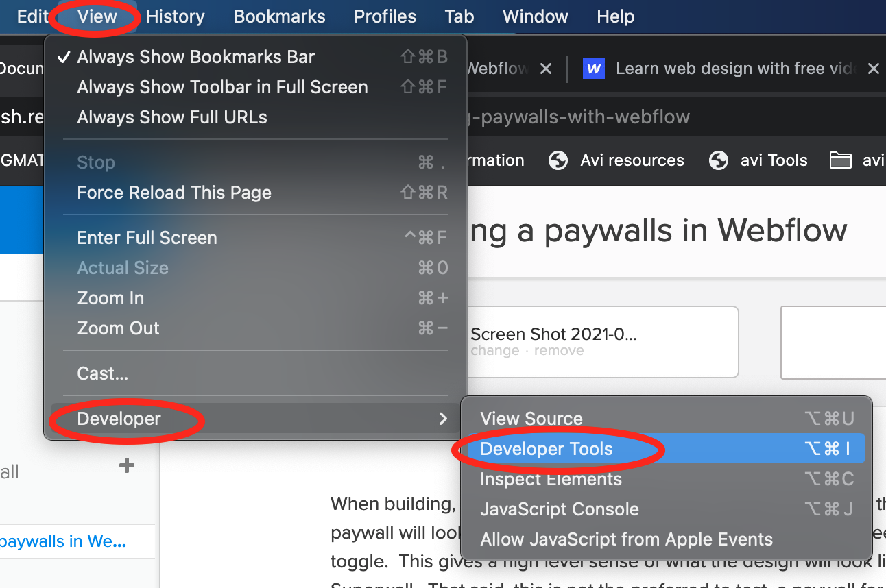Open Developer Tools from submenu
The height and width of the screenshot is (588, 886).
[x=667, y=449]
